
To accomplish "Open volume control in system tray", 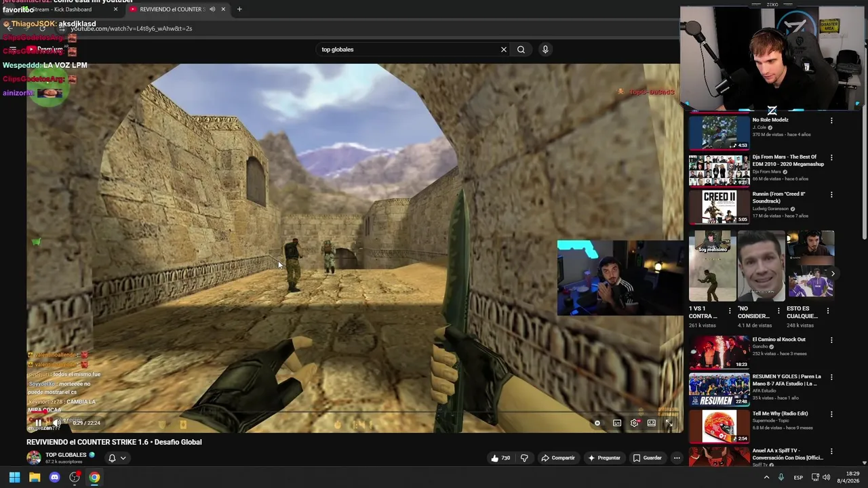I will pyautogui.click(x=826, y=477).
